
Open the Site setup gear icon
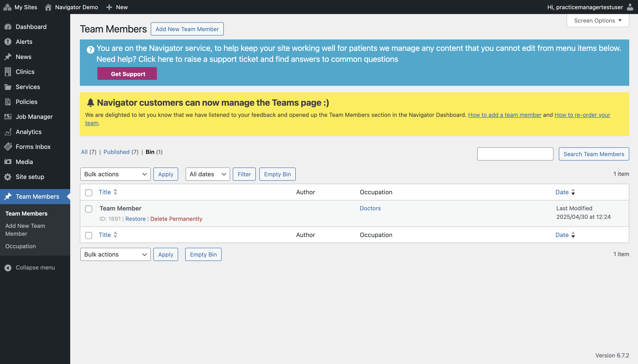[8, 177]
